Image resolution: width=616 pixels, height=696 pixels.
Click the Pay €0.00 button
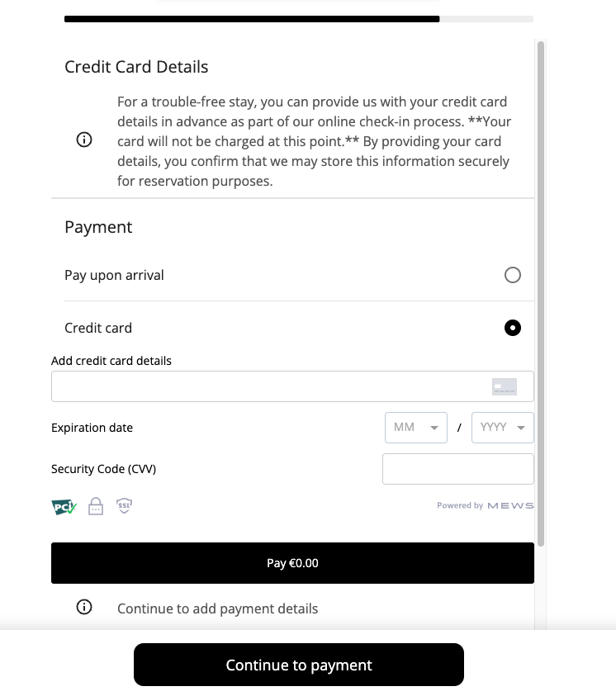[292, 563]
